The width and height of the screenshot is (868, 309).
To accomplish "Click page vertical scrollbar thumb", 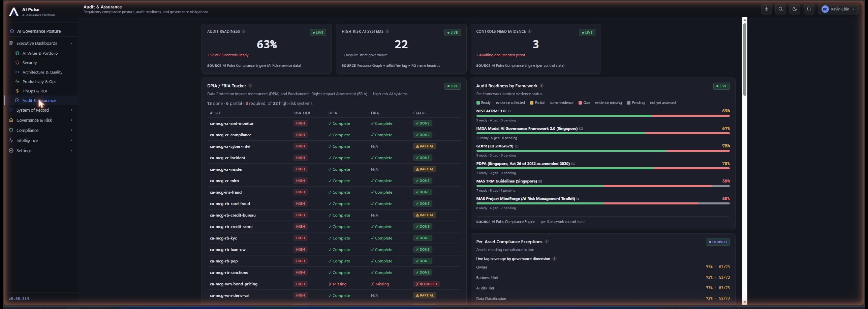I will (x=745, y=59).
